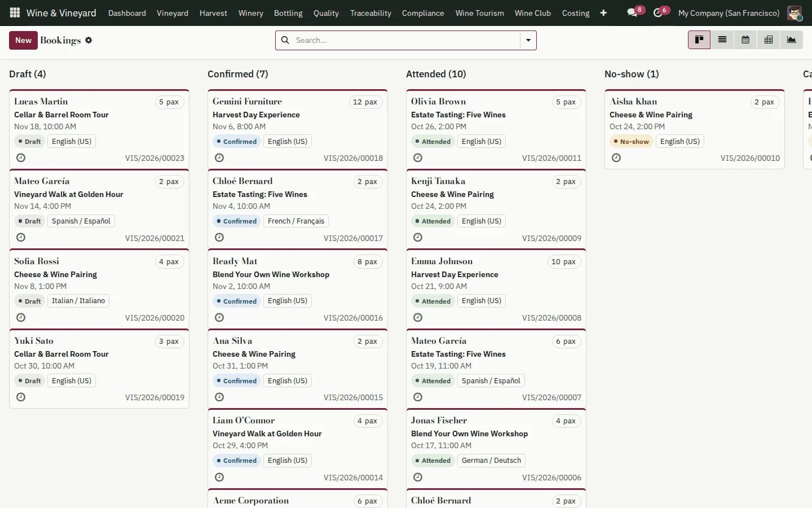Image resolution: width=812 pixels, height=508 pixels.
Task: Open the Compliance menu
Action: point(423,13)
